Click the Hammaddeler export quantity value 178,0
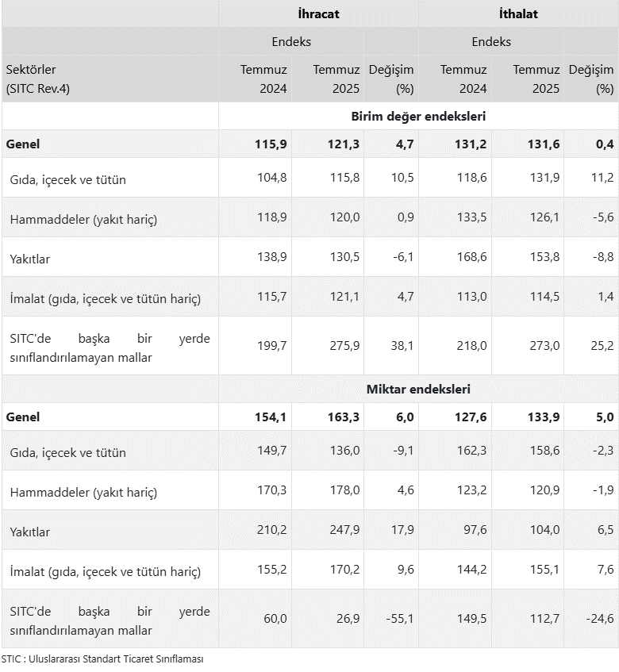Image resolution: width=619 pixels, height=672 pixels. click(344, 492)
